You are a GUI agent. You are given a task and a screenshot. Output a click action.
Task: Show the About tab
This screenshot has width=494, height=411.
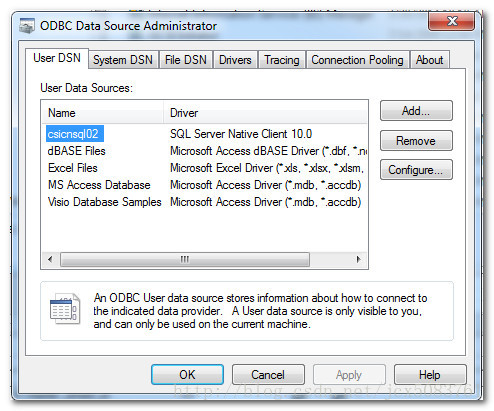pyautogui.click(x=429, y=60)
